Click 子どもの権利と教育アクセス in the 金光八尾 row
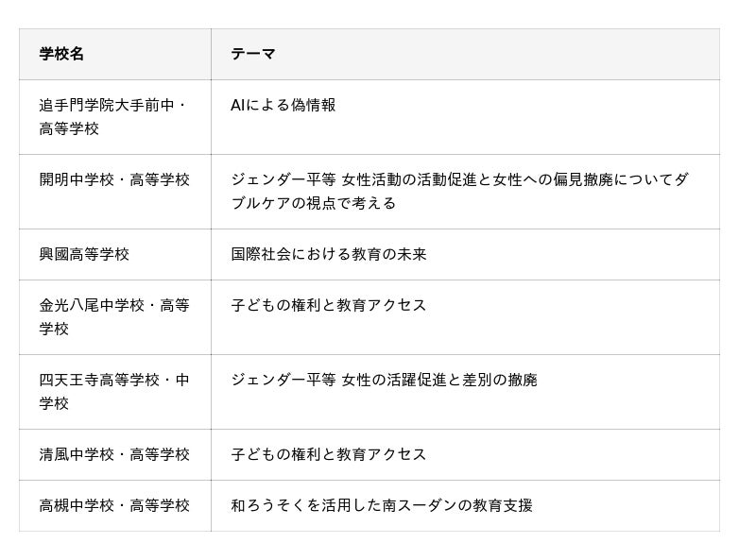Screen dimensions: 756x560 pyautogui.click(x=329, y=305)
